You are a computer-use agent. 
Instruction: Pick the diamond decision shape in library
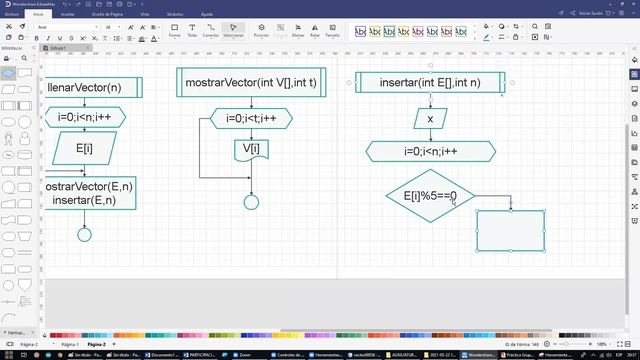pyautogui.click(x=8, y=73)
